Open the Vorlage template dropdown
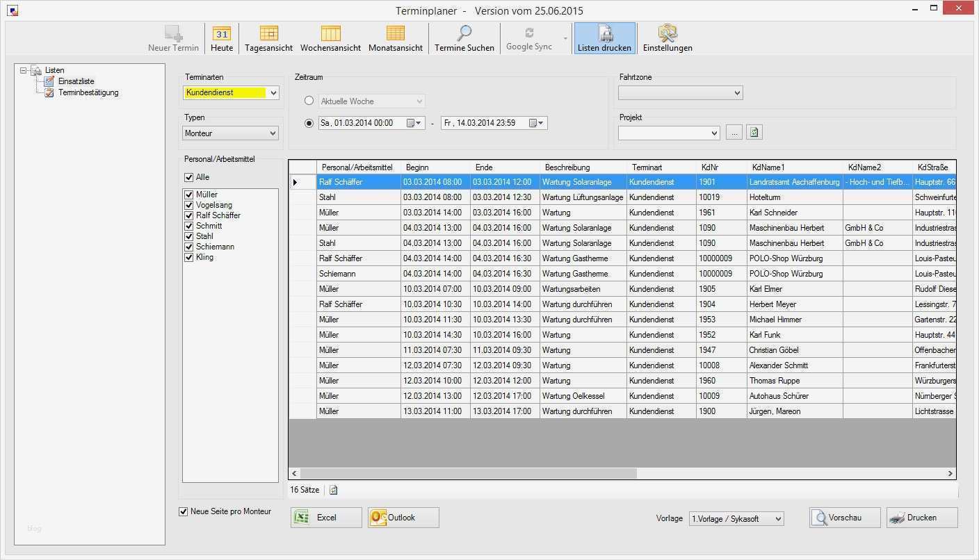The image size is (979, 560). (778, 518)
